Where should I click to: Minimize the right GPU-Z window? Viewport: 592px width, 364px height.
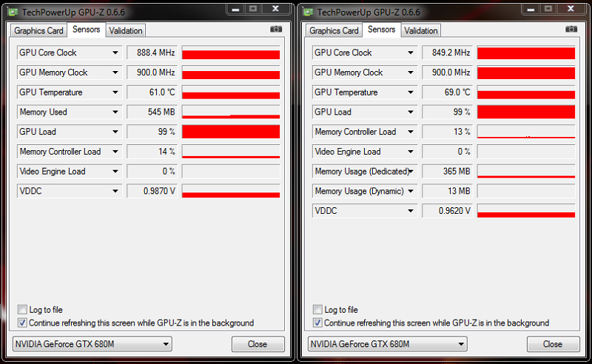(x=531, y=9)
